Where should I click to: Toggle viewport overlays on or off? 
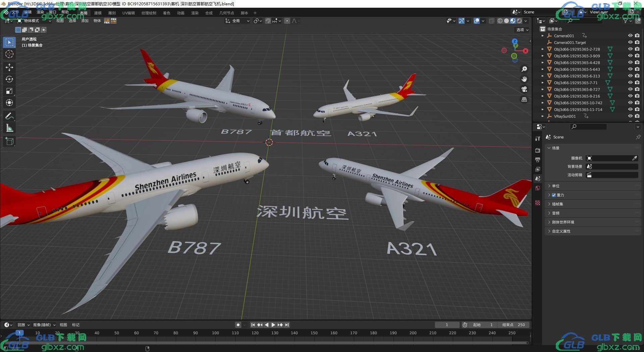pos(477,21)
